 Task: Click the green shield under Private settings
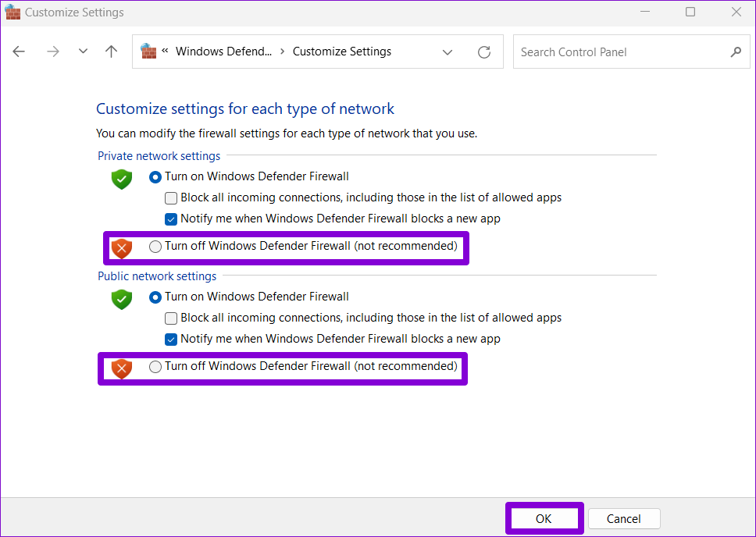pos(122,180)
